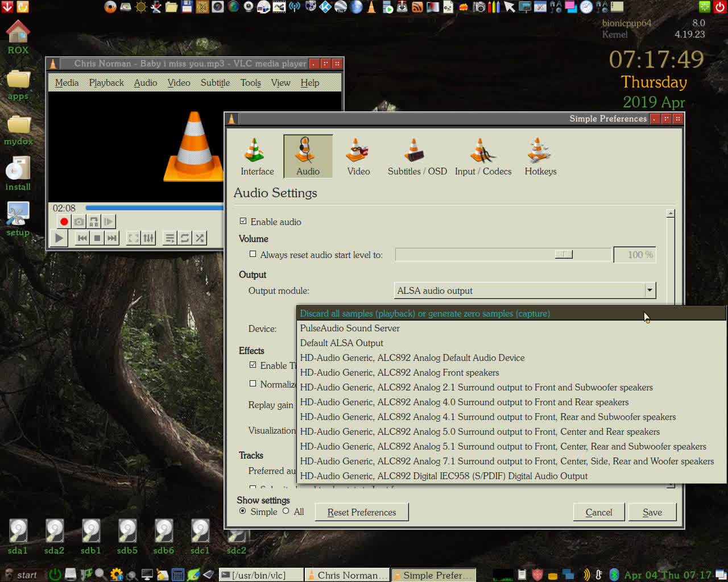Open the Video preferences category

tap(358, 157)
